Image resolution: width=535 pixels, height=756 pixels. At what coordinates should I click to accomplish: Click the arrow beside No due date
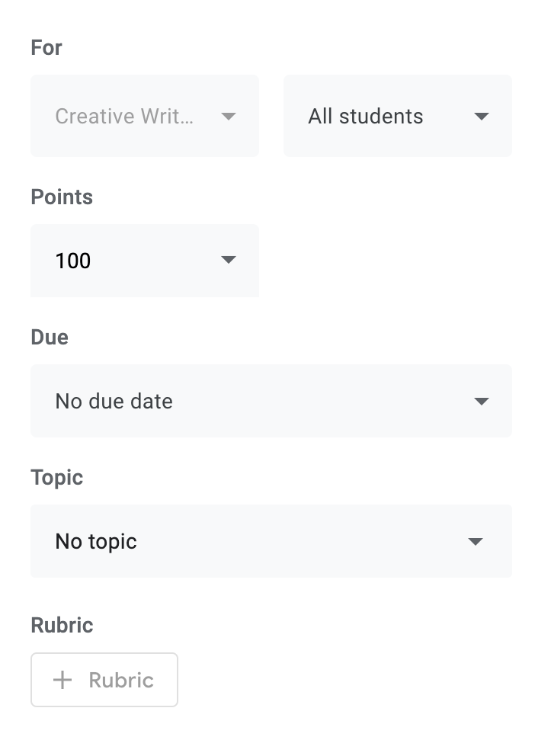pos(481,401)
